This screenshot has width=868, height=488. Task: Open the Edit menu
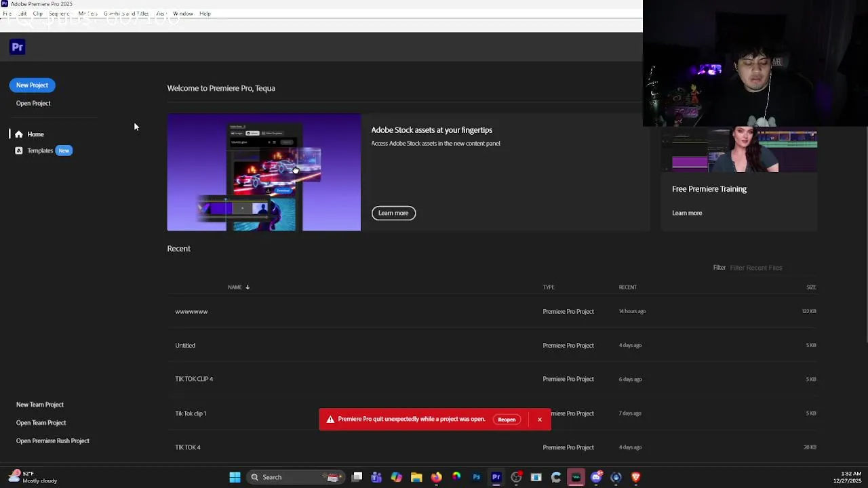click(22, 14)
